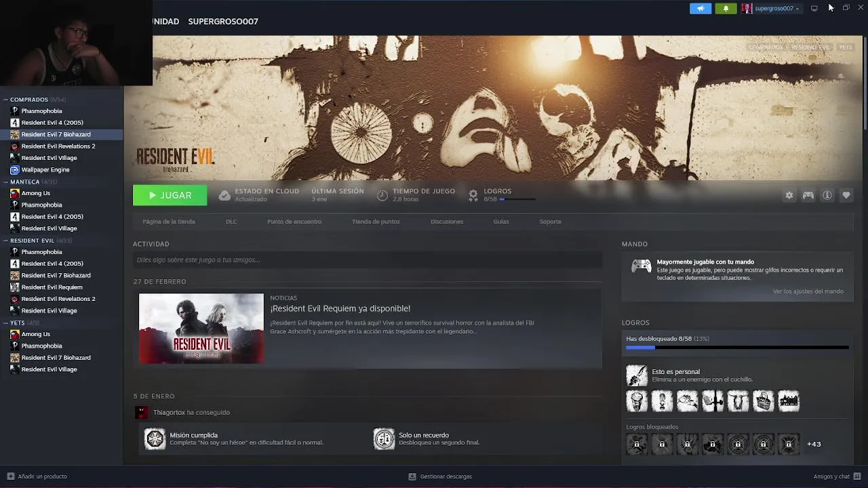Click the small Logros progress bar in header
Screen dimensions: 868x488
click(517, 199)
